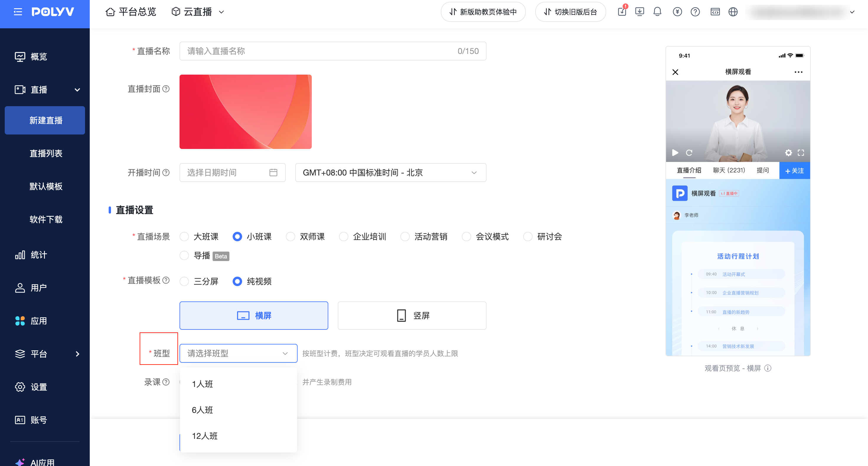Screen dimensions: 868x466
Task: Open the timezone dropdown GMT+08:00
Action: click(391, 173)
